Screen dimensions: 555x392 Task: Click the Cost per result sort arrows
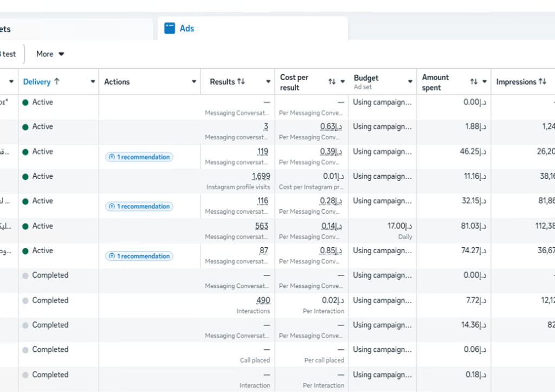click(x=332, y=82)
